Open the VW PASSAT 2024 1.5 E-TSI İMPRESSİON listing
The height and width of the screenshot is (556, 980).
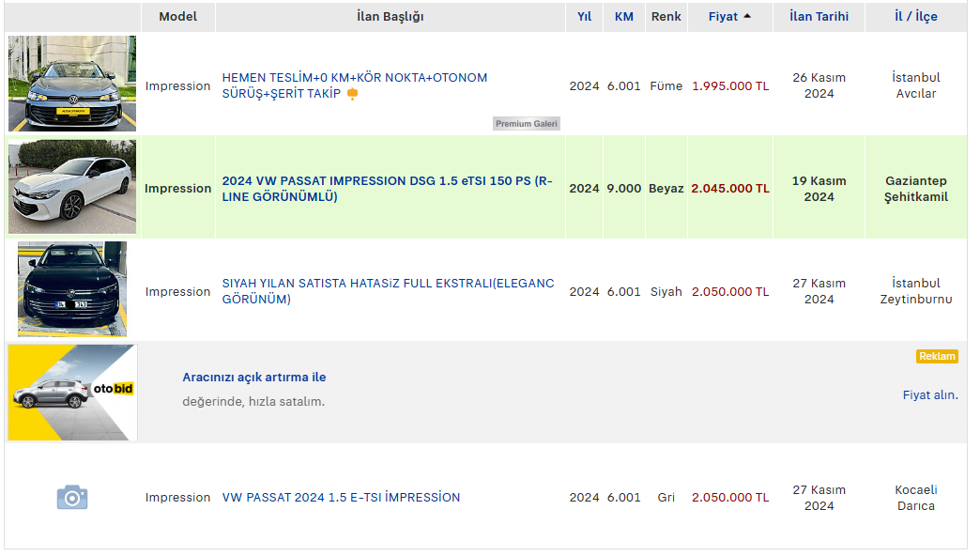(341, 497)
